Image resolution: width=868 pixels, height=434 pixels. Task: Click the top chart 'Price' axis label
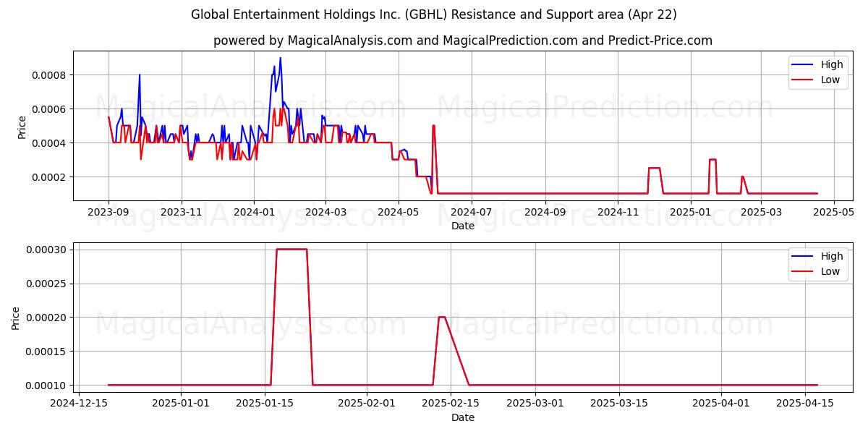22,127
